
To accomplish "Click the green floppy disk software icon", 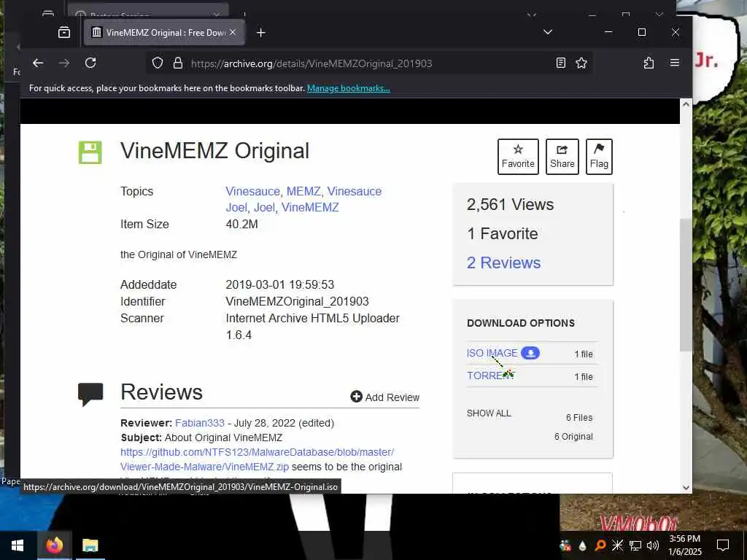I will pyautogui.click(x=90, y=152).
